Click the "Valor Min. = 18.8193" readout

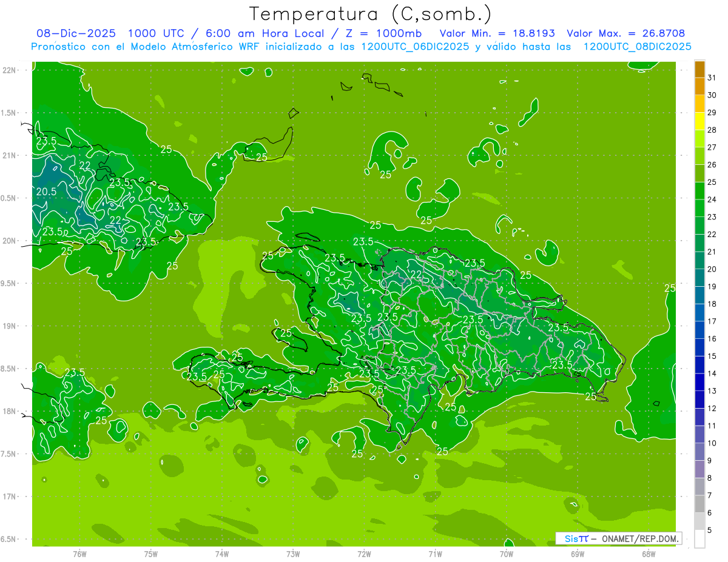click(x=497, y=33)
